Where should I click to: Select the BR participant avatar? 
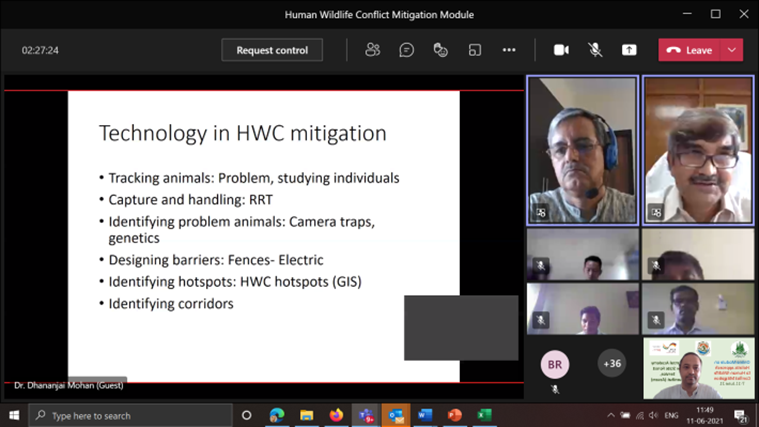coord(554,363)
